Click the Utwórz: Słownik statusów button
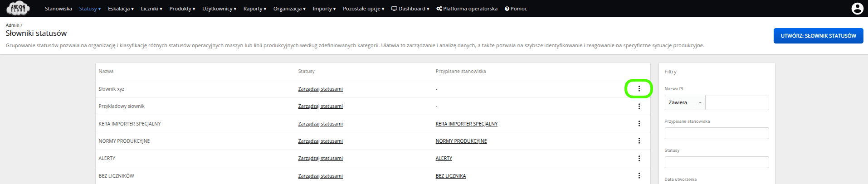 (818, 36)
